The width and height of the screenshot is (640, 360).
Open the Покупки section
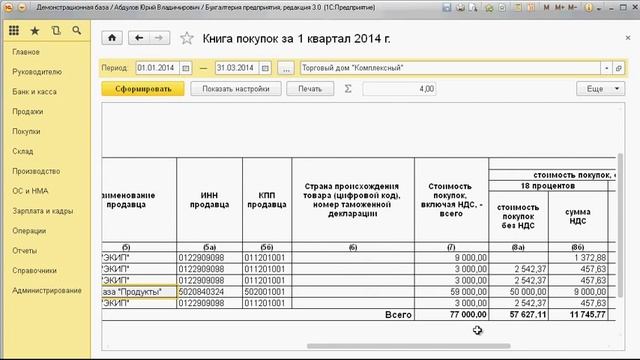click(26, 131)
